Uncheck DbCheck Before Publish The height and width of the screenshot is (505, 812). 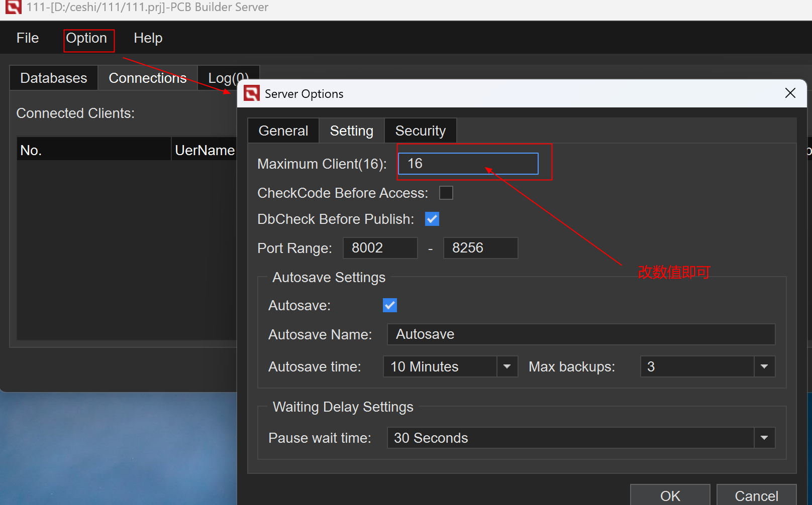click(x=432, y=219)
